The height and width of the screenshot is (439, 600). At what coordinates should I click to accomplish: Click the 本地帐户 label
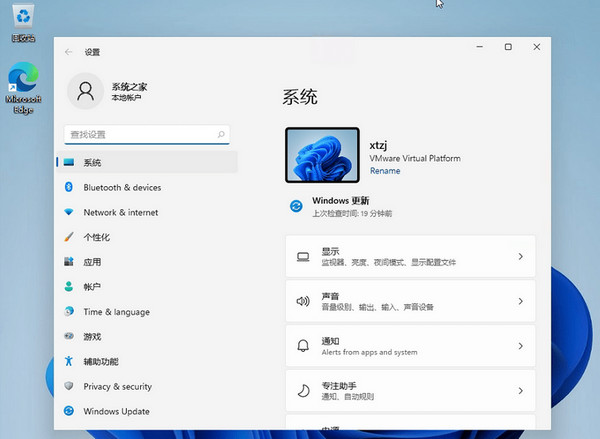click(x=126, y=98)
